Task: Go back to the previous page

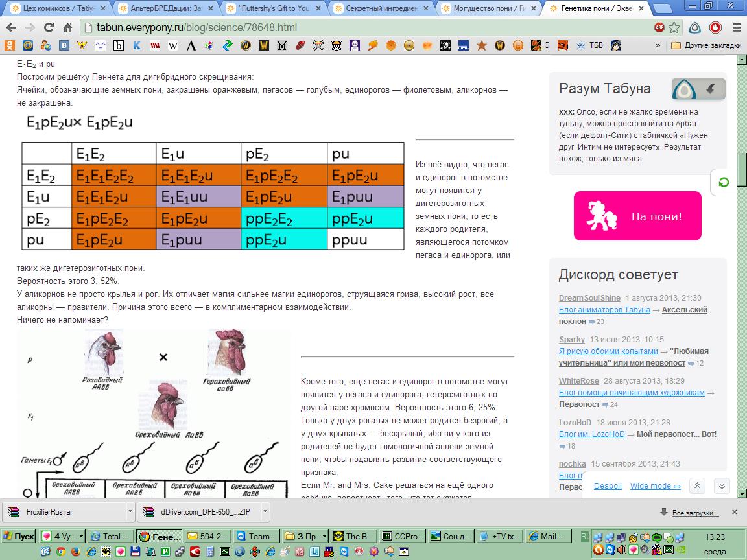Action: [x=12, y=28]
